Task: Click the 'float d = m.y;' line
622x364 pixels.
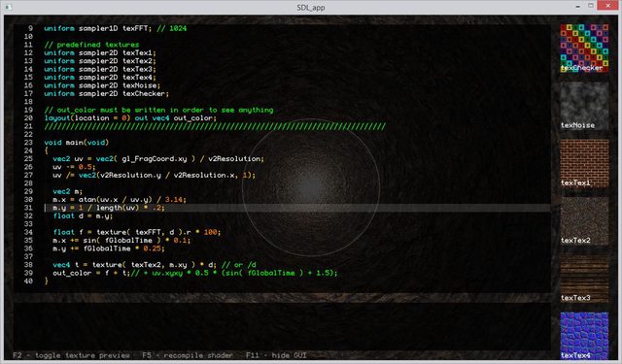Action: (x=83, y=215)
